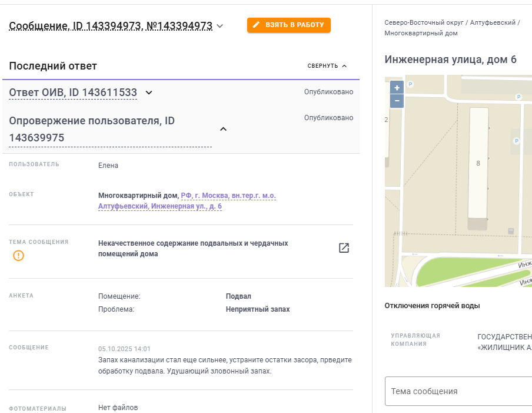Screen dimensions: 532x413
Task: Focus the Тема сообщения input field
Action: click(x=458, y=391)
